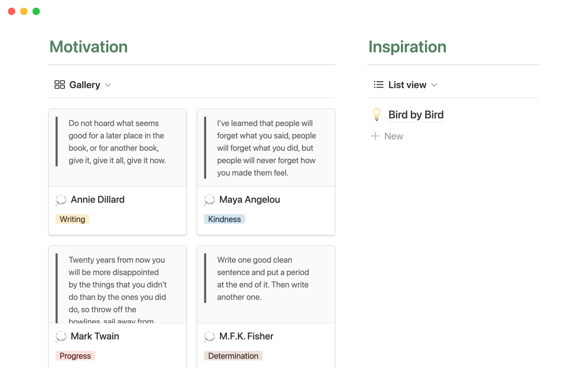Open the Maya Angelou quote card preview
The image size is (588, 368).
pyautogui.click(x=266, y=148)
